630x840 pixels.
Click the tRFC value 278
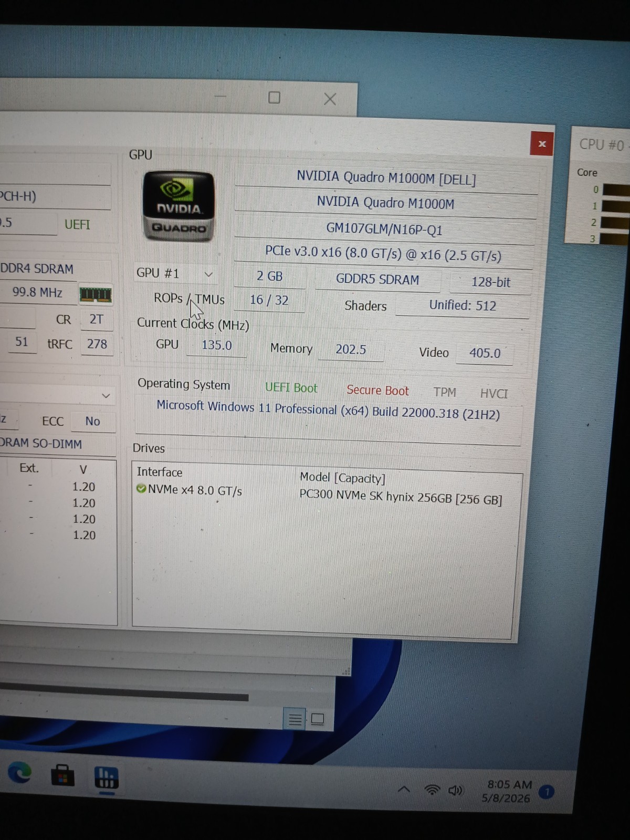[97, 344]
